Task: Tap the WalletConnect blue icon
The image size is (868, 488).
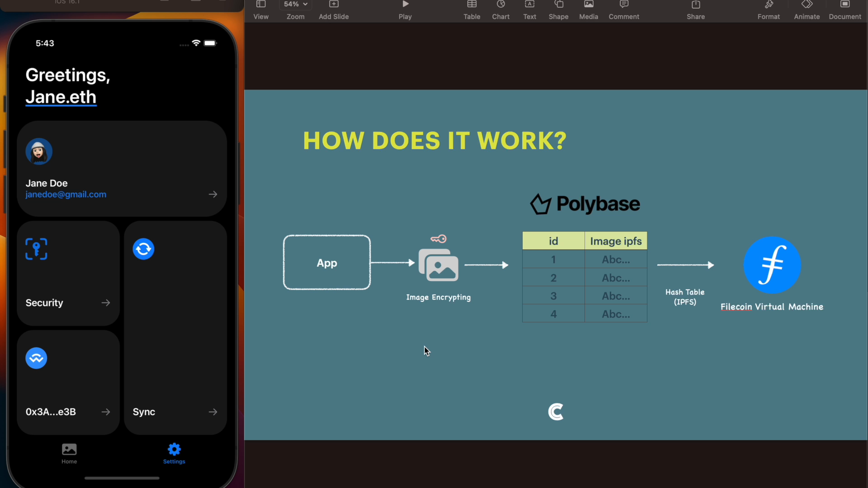Action: [36, 358]
